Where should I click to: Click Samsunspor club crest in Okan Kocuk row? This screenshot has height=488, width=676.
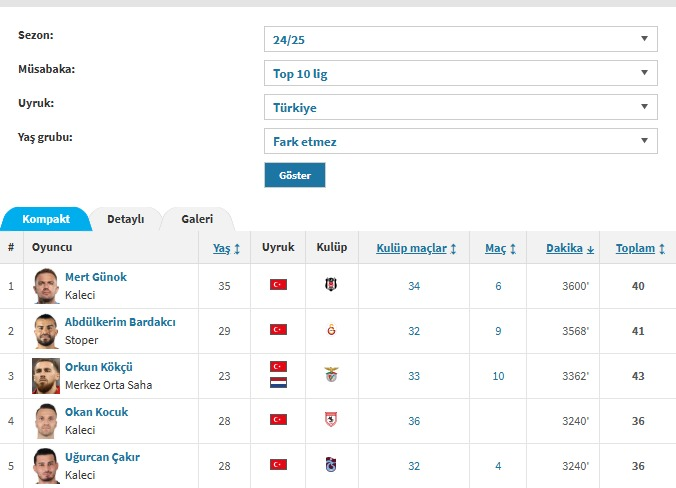(x=331, y=419)
